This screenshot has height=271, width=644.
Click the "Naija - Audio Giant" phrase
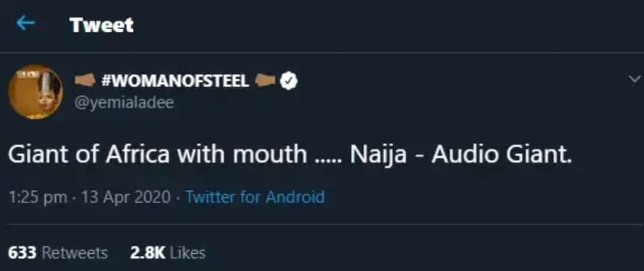(x=469, y=155)
